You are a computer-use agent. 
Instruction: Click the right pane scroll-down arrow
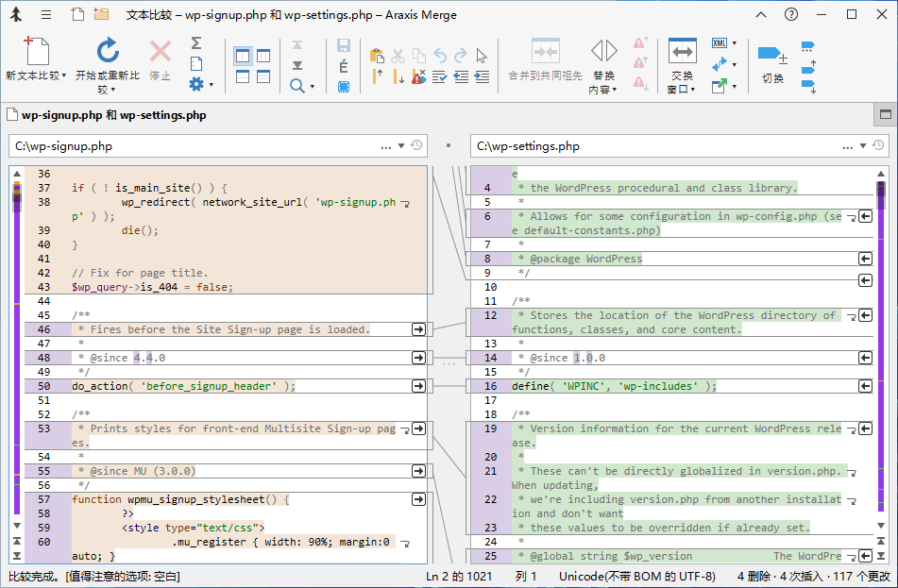click(x=881, y=526)
